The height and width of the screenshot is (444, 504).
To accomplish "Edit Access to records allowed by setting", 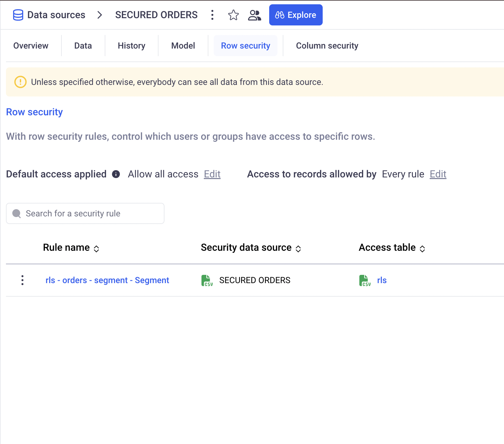I will click(438, 174).
